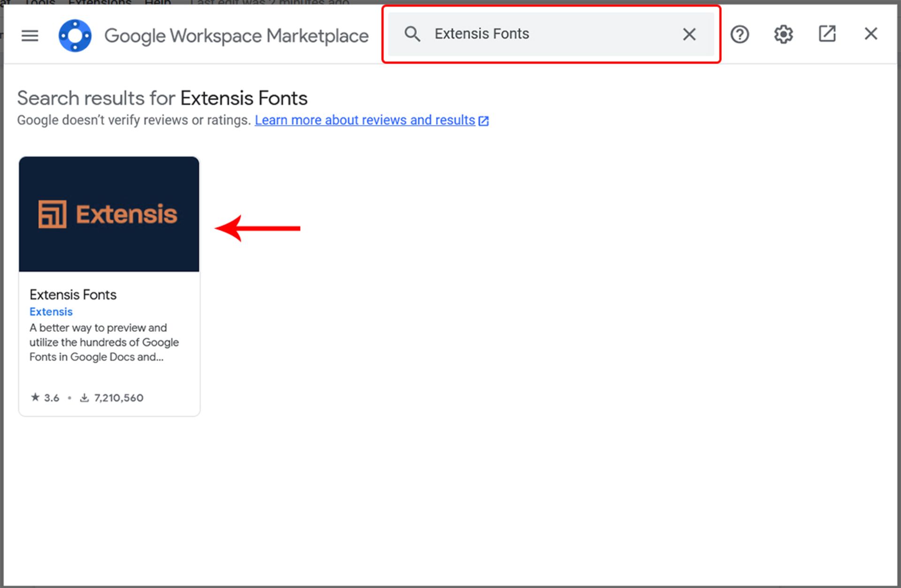Open the Help question mark icon

point(740,34)
